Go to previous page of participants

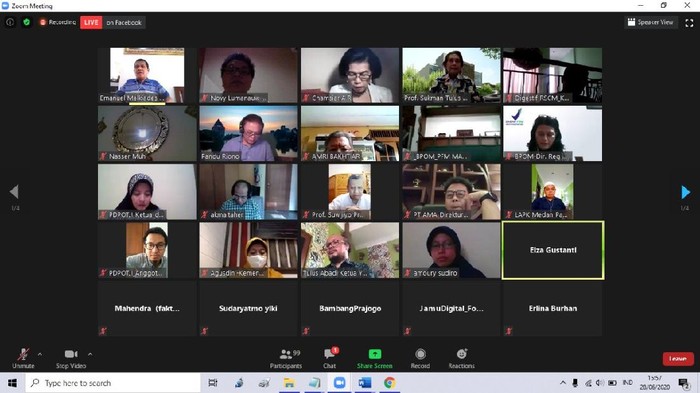(14, 192)
